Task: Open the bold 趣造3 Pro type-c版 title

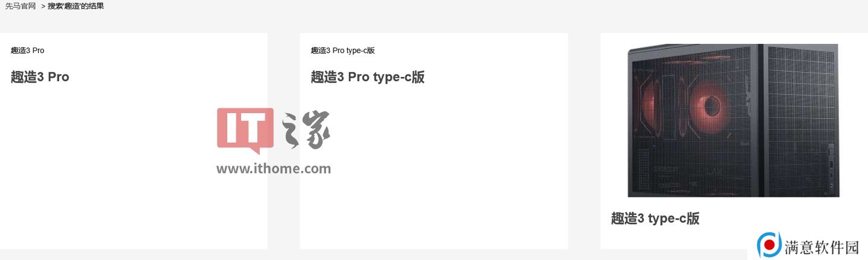Action: [368, 77]
